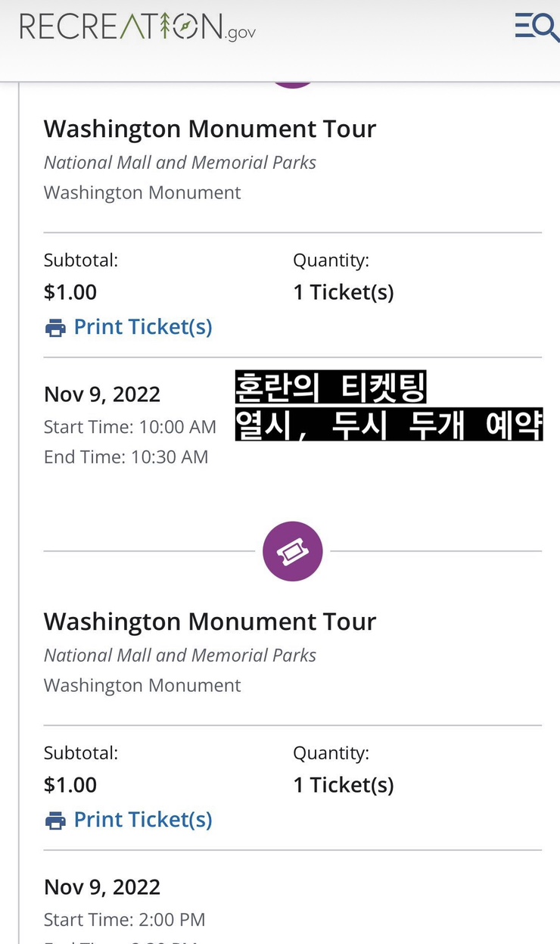Click the Korean caption 혼란의 티켓팅
Viewport: 560px width, 944px height.
click(331, 388)
